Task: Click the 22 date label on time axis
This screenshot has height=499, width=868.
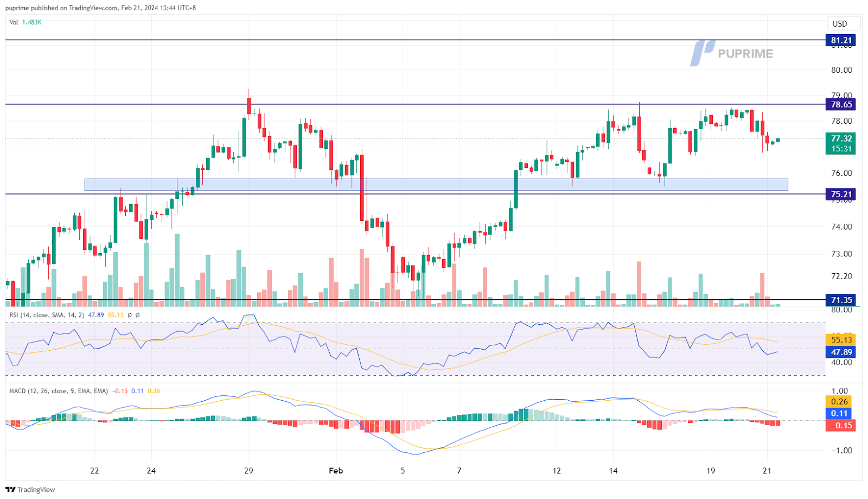Action: [94, 471]
